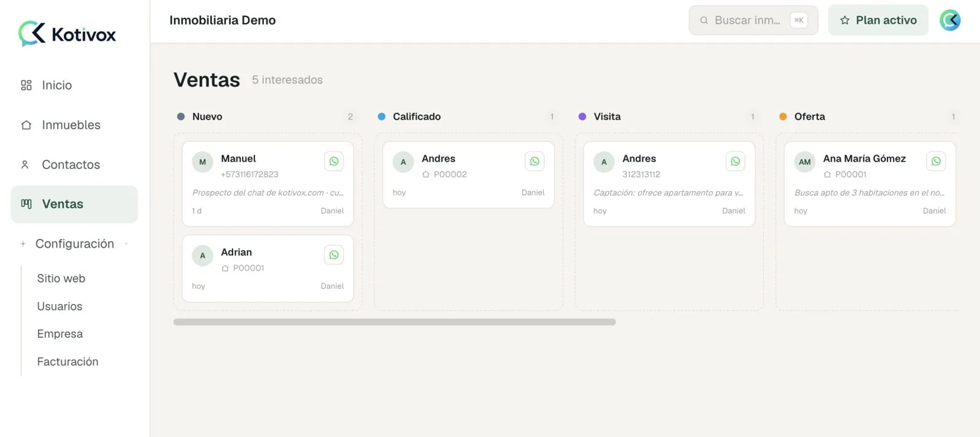Viewport: 980px width, 437px height.
Task: Click phone number +573116172823
Action: click(x=250, y=175)
